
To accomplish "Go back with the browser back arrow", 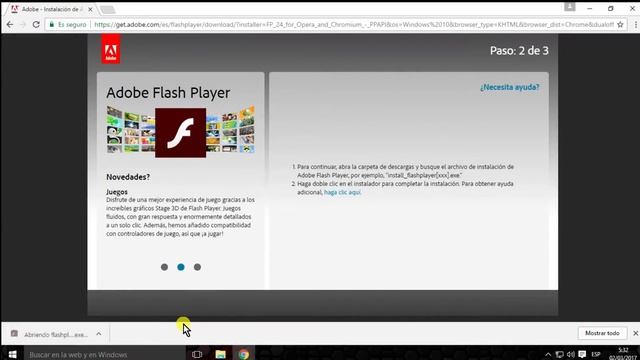I will pos(10,24).
